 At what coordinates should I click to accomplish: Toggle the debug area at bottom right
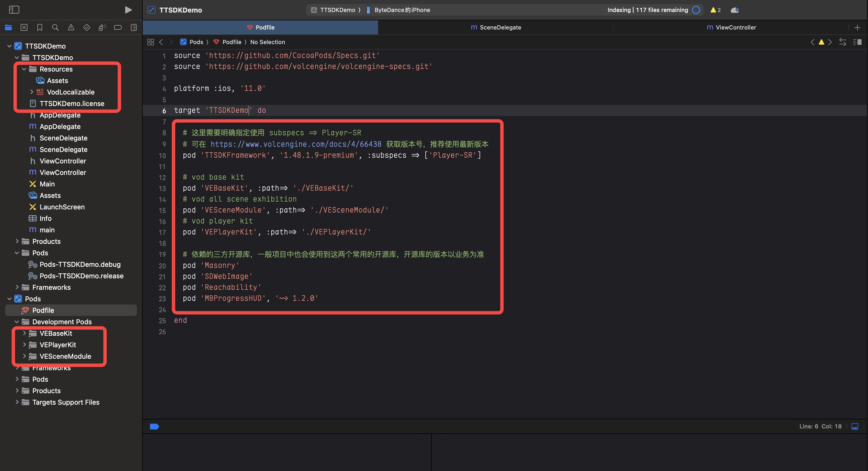pyautogui.click(x=854, y=426)
